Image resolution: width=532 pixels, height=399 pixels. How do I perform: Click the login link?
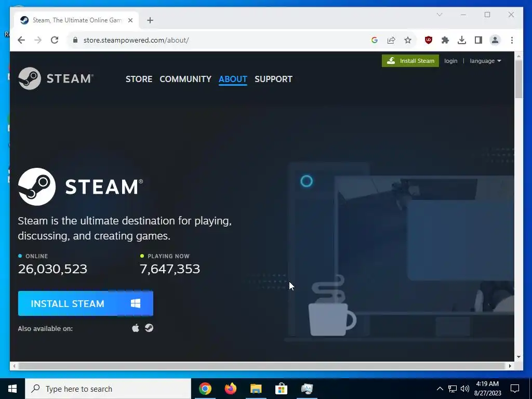coord(450,61)
